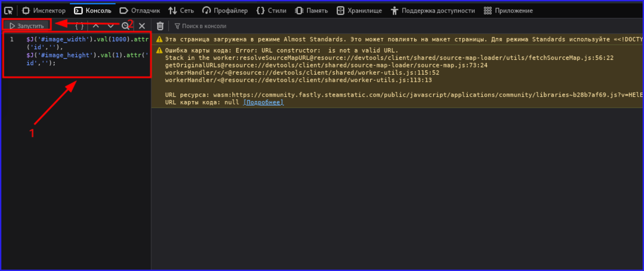This screenshot has height=271, width=644.
Task: Open the Инспектор tab
Action: click(x=44, y=11)
